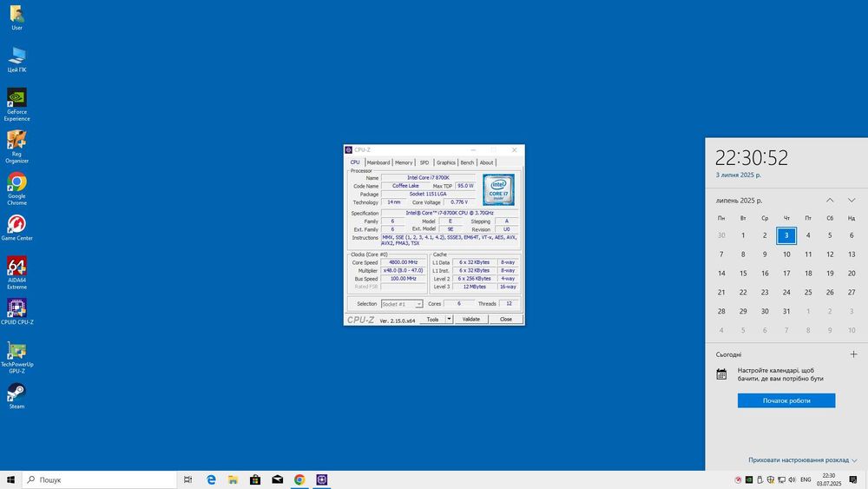Image resolution: width=868 pixels, height=489 pixels.
Task: Click the NVIDIA tray icon
Action: 749,479
